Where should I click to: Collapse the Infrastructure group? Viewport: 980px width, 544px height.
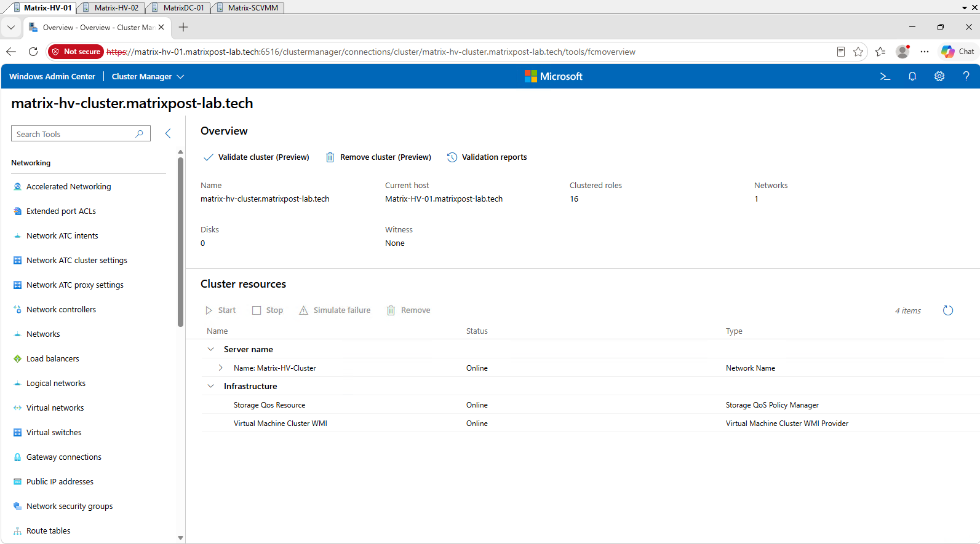pos(210,386)
